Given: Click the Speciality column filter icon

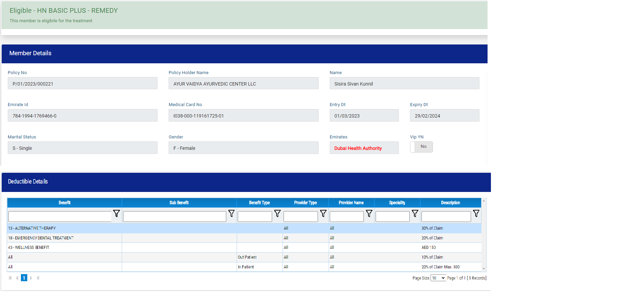Looking at the screenshot, I should (415, 214).
